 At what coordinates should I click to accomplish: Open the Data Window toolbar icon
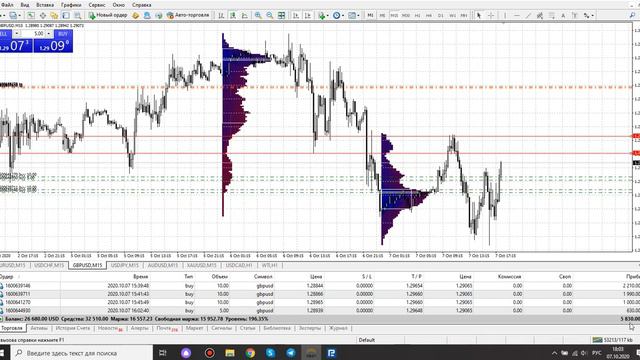42,16
